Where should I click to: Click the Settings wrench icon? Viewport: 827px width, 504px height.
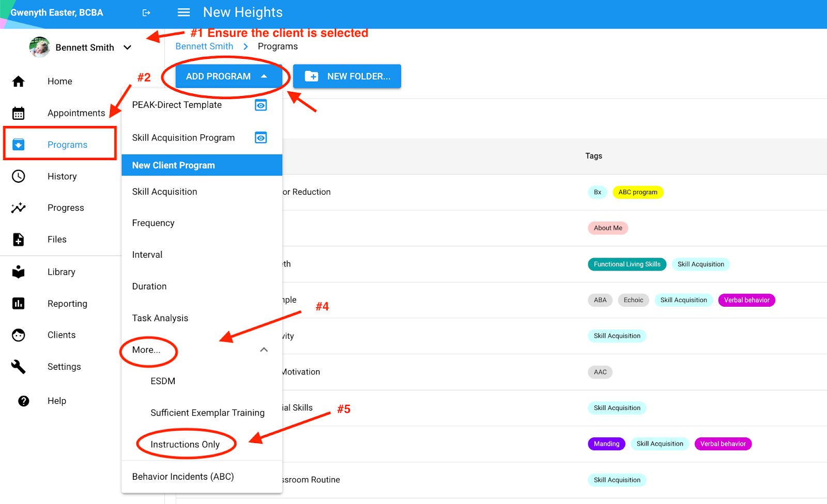[x=19, y=367]
